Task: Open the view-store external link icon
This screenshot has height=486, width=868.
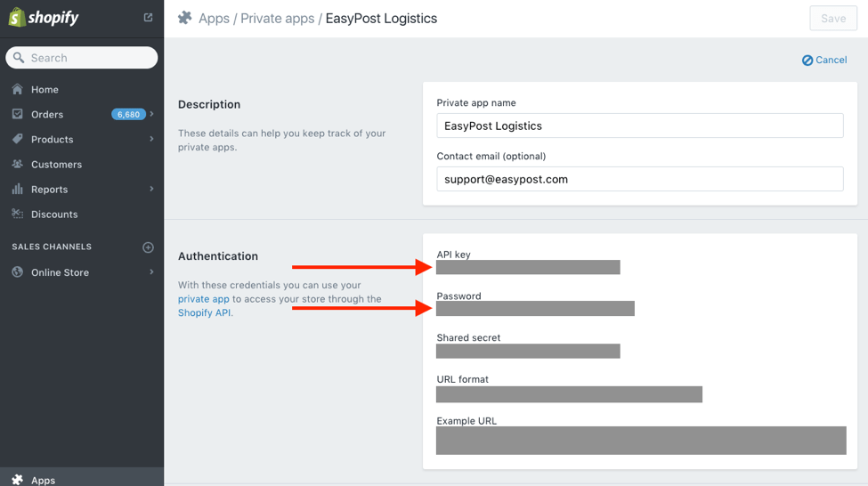Action: [148, 18]
